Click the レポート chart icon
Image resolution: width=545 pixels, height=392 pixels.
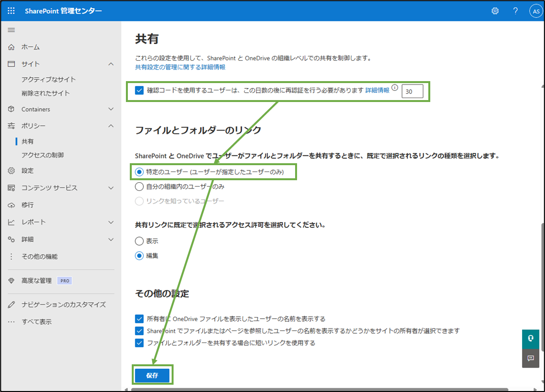tap(11, 222)
